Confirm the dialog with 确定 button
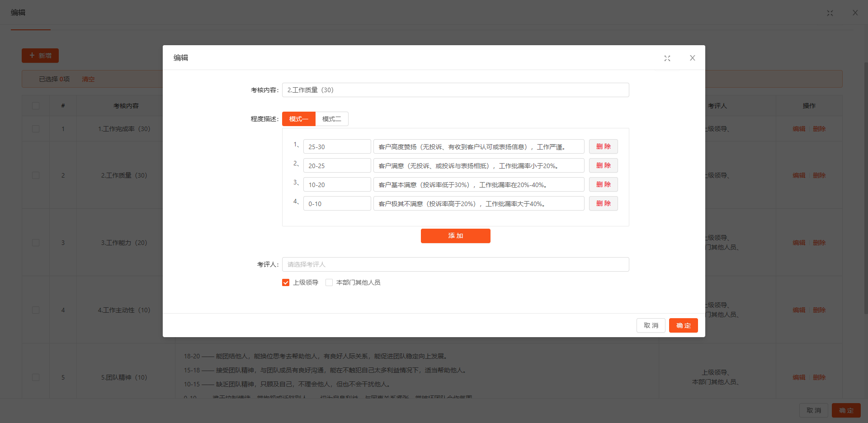The image size is (868, 423). 683,325
